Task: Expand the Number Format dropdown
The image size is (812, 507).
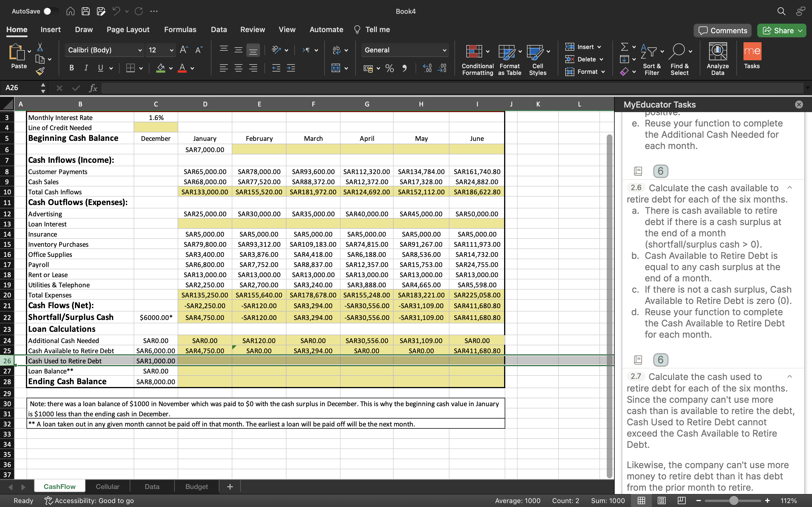Action: point(445,50)
